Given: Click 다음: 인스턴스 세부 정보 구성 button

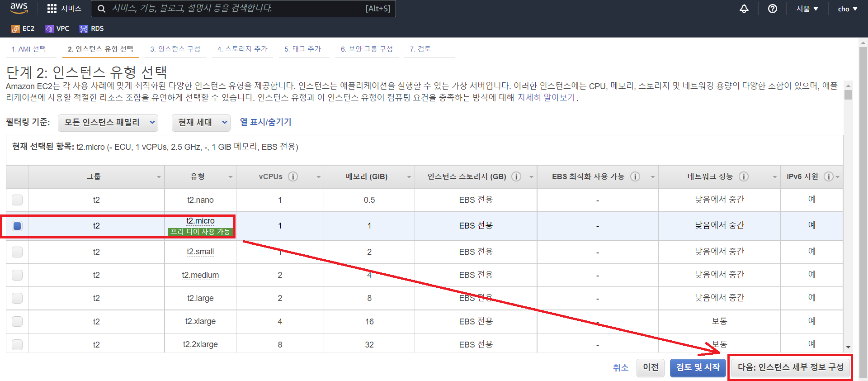Looking at the screenshot, I should [x=791, y=367].
